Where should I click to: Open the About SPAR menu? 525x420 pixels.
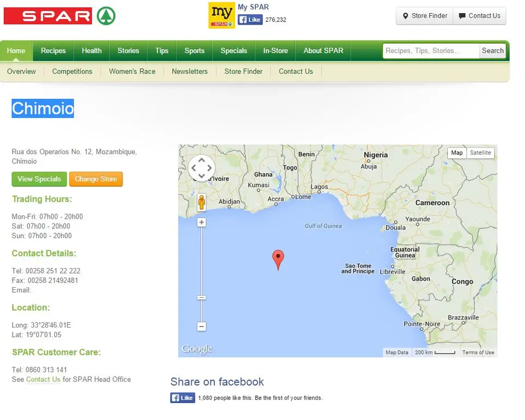click(323, 50)
